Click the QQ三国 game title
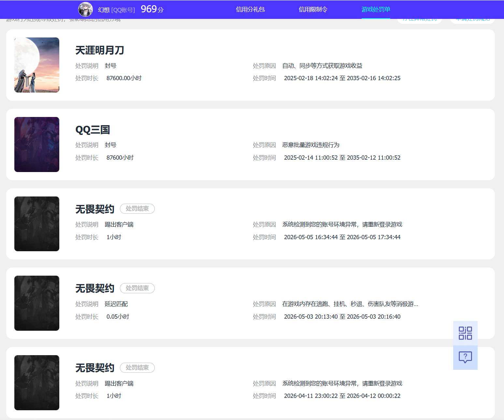The width and height of the screenshot is (504, 420). click(93, 130)
